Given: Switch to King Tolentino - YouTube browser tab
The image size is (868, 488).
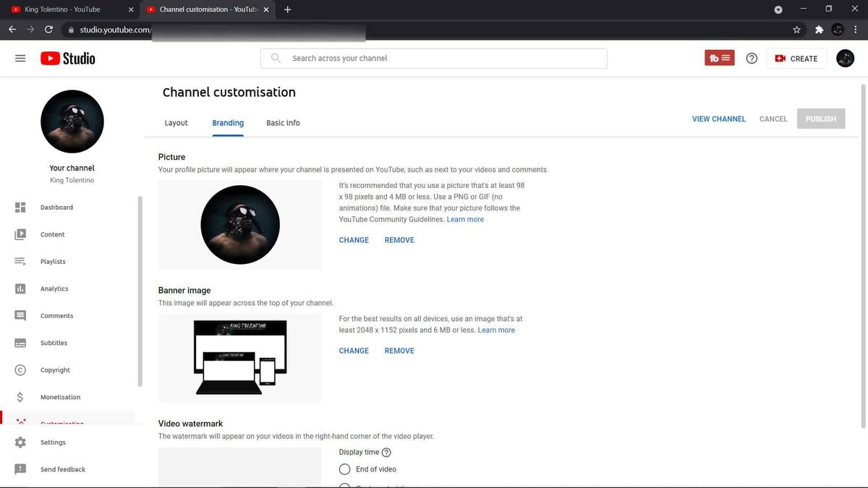Looking at the screenshot, I should [69, 9].
